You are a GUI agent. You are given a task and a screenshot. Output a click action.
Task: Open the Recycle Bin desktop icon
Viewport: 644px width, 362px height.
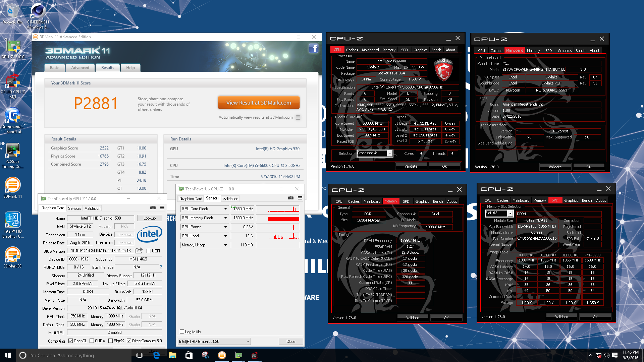(12, 14)
